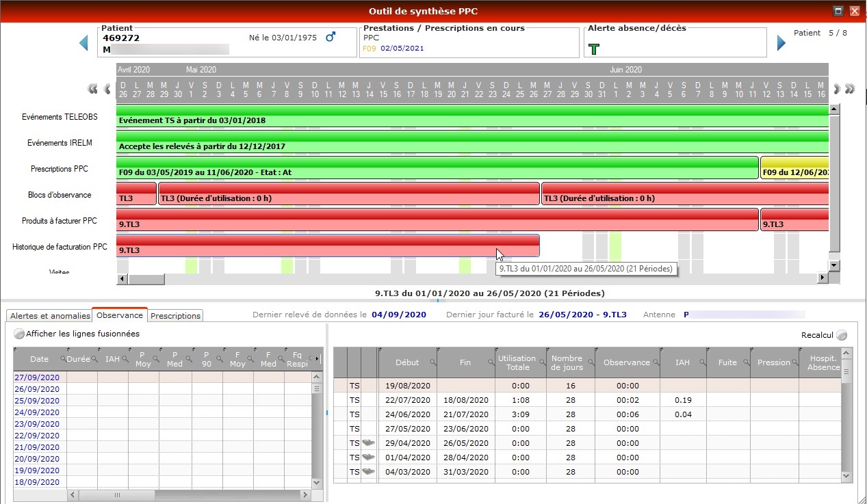Click prescription date 02/05/2021
This screenshot has width=867, height=504.
[x=402, y=49]
